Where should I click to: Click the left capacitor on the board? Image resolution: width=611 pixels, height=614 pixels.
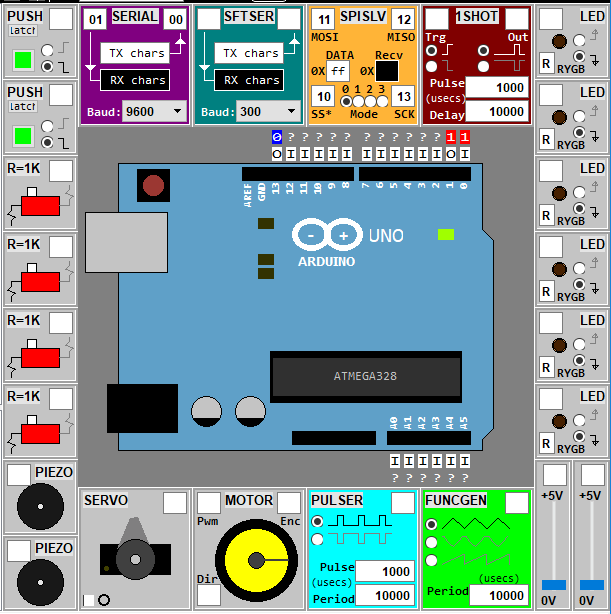tap(206, 412)
